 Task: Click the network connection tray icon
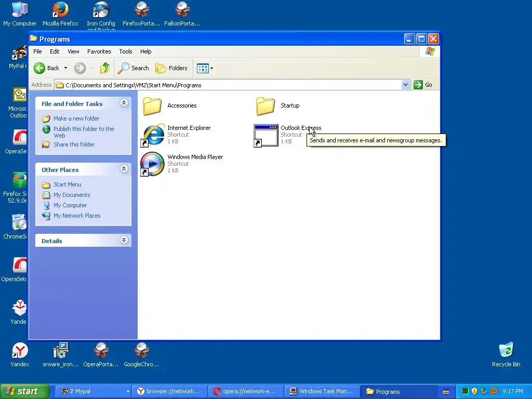pos(484,392)
